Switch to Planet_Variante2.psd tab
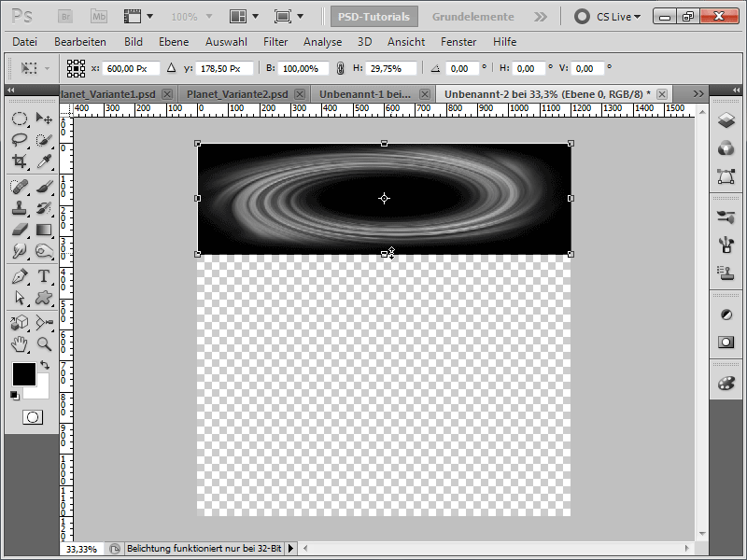The image size is (747, 560). pos(237,94)
